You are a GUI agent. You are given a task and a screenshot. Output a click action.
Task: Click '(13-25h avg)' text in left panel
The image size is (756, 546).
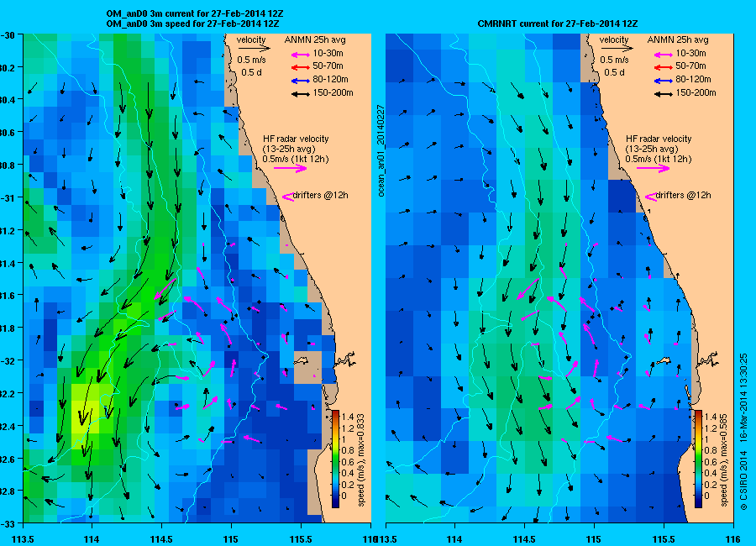point(289,149)
